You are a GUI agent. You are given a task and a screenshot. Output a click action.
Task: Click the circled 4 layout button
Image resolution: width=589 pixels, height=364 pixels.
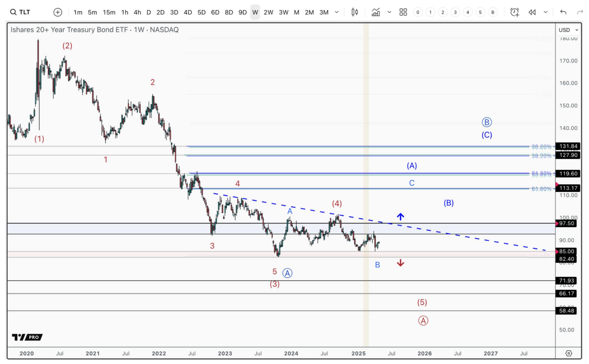468,12
